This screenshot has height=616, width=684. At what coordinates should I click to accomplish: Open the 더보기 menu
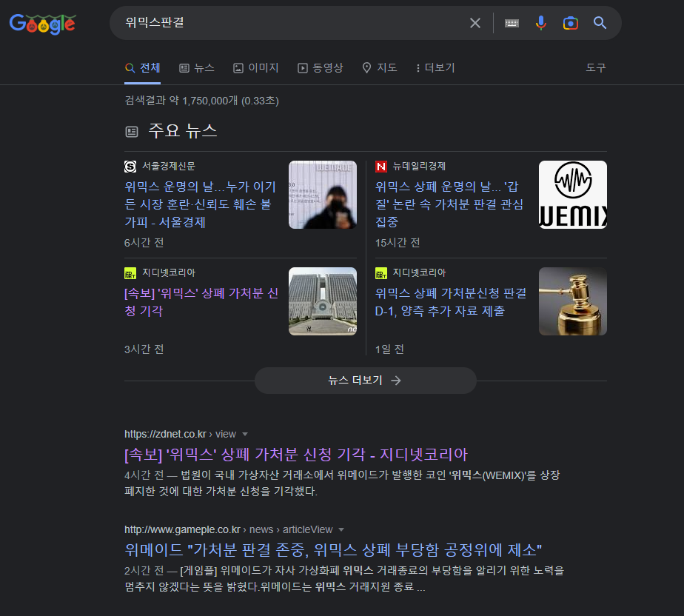pos(435,68)
